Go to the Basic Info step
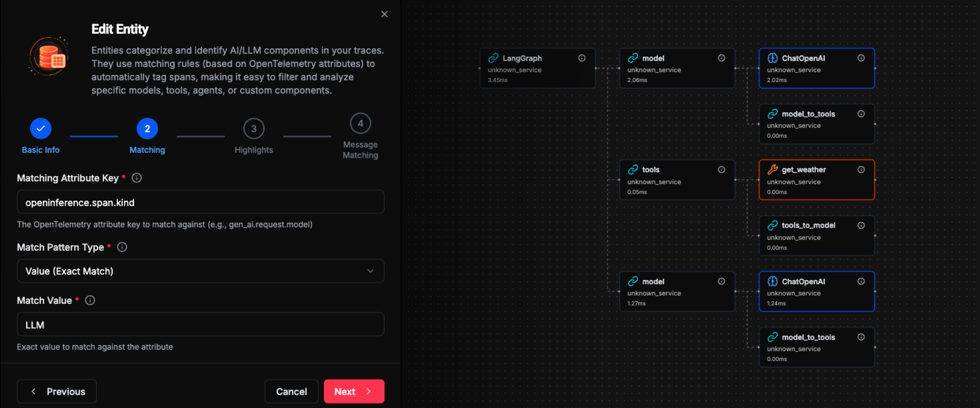 (x=41, y=129)
